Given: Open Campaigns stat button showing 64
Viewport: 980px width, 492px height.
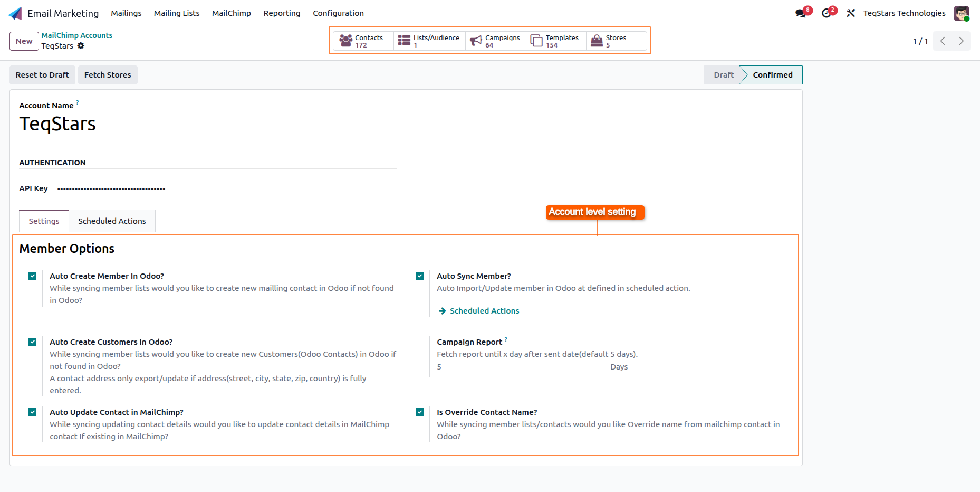Looking at the screenshot, I should point(496,41).
